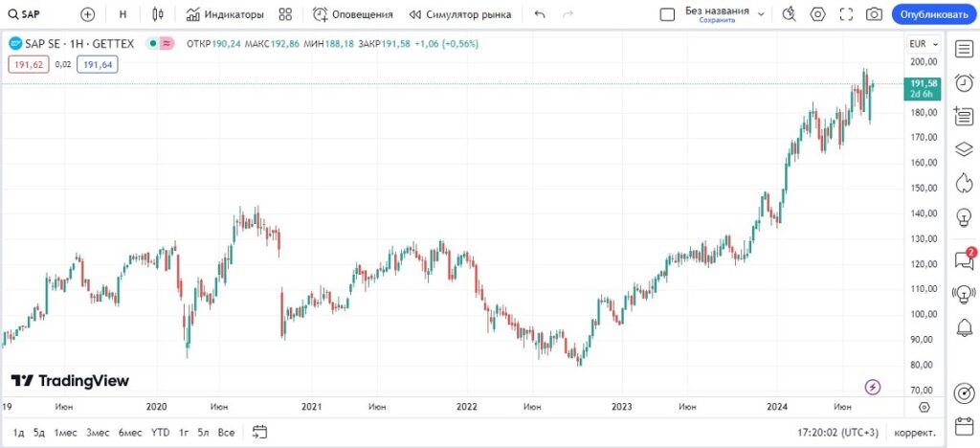
Task: Change the chart interval H button
Action: pos(122,13)
